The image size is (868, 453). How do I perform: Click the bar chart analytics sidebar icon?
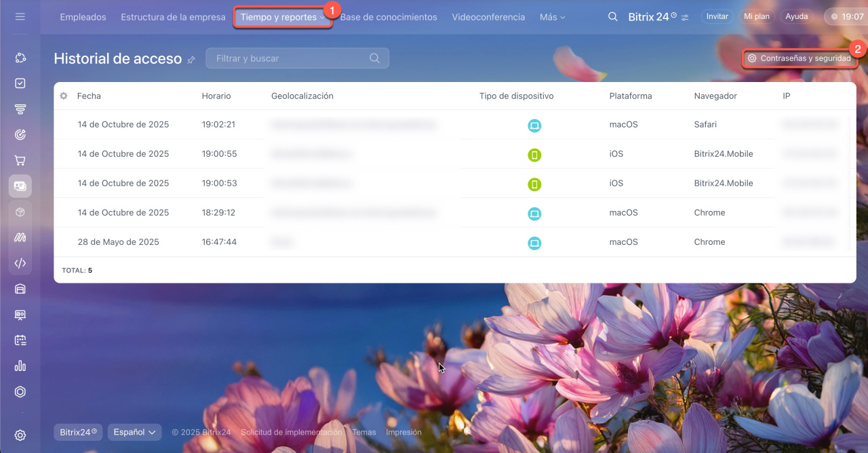(x=20, y=366)
